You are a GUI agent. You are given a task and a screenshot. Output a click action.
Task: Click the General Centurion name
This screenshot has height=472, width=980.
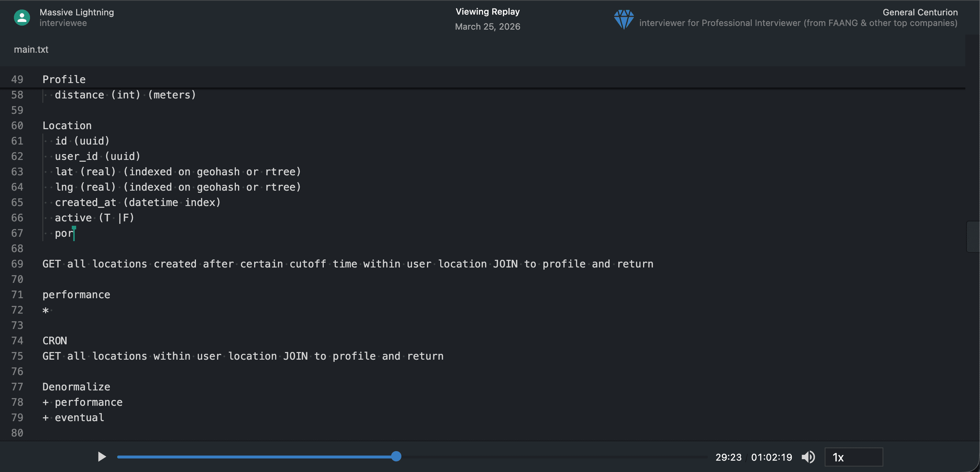tap(920, 12)
